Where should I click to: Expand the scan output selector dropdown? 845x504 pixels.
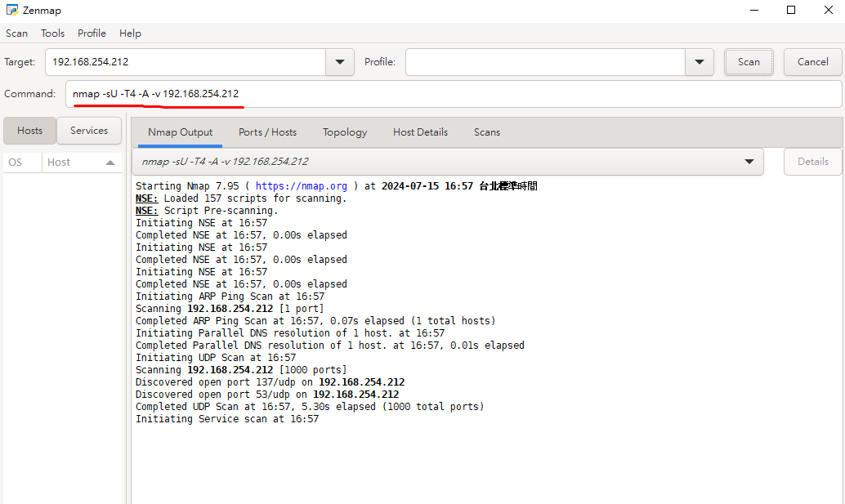749,162
